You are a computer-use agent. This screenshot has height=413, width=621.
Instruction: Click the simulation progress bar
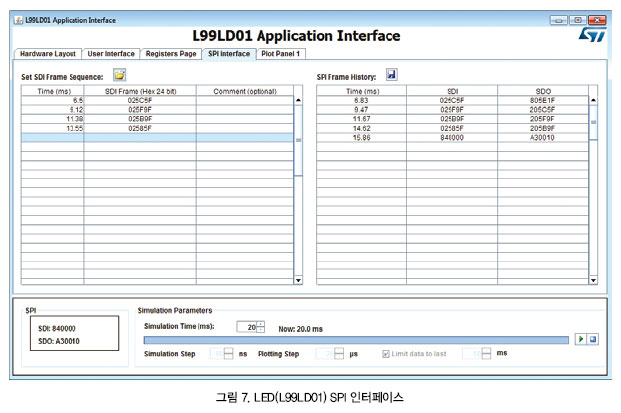(x=356, y=340)
